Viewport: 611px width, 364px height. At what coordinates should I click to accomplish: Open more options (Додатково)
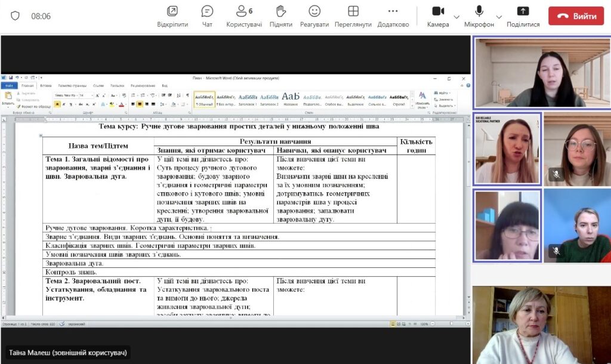[393, 16]
